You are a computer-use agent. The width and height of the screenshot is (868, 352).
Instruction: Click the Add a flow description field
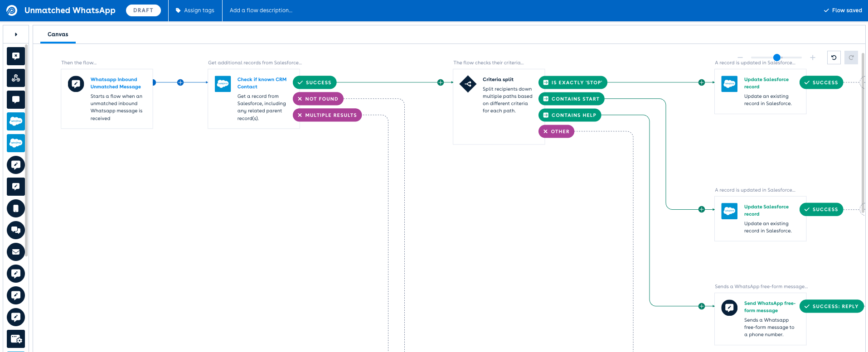[261, 10]
